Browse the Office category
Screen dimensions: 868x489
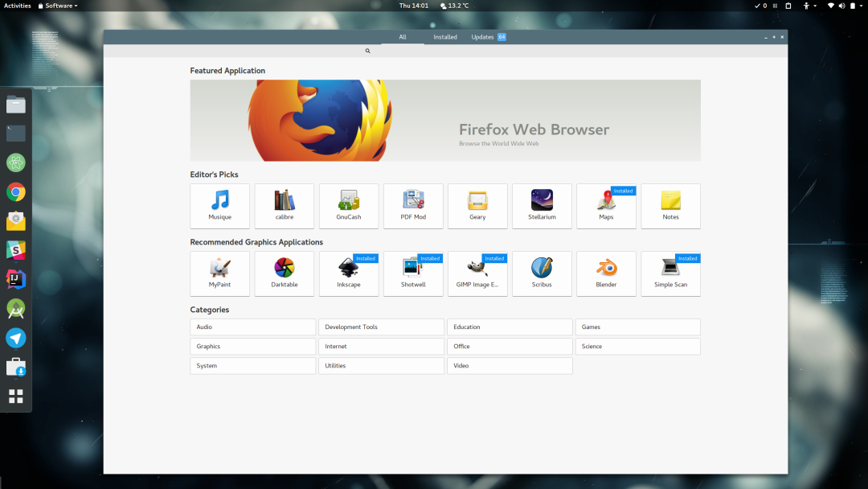tap(510, 346)
